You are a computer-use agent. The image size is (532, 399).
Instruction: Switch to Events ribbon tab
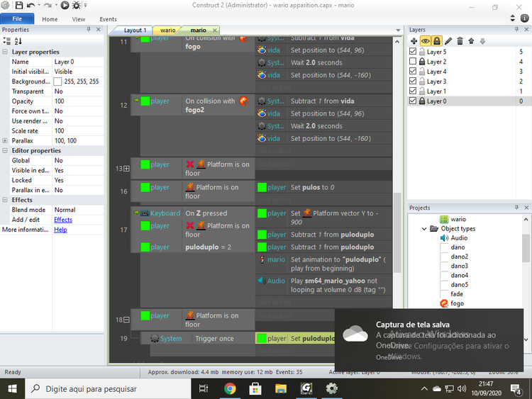pos(108,19)
